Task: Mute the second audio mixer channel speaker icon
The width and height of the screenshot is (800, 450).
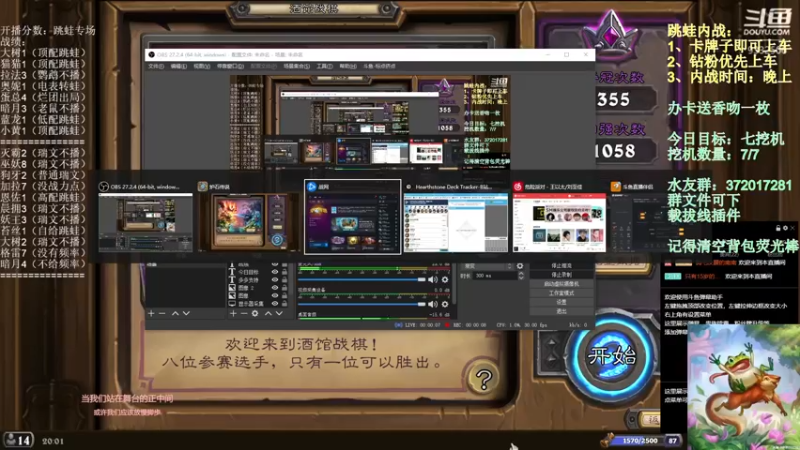Action: pos(433,304)
